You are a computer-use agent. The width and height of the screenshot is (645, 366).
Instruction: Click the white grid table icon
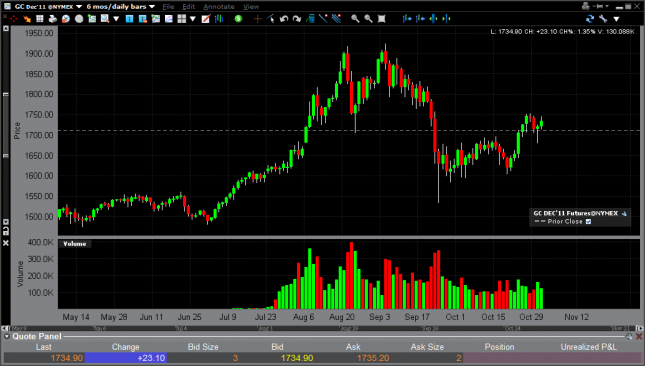click(x=39, y=19)
